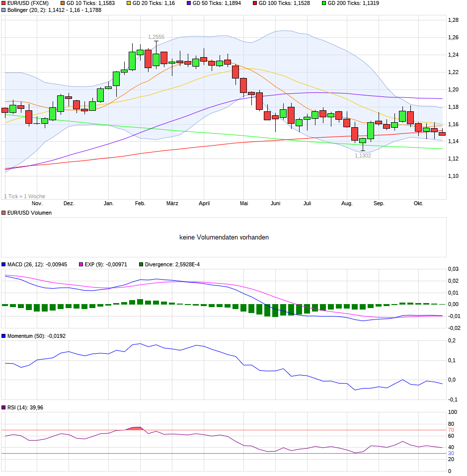Click the red GD 100 Ticks legend swatch
Viewport: 467px width, 476px height.
click(255, 3)
